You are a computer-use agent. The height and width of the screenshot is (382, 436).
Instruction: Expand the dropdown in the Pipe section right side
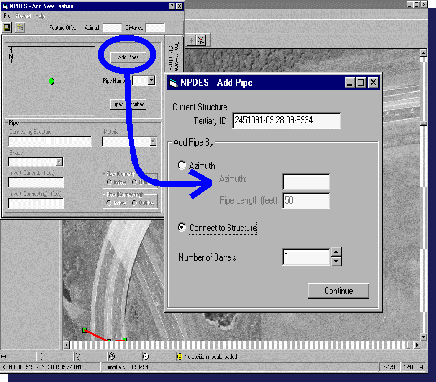point(153,142)
